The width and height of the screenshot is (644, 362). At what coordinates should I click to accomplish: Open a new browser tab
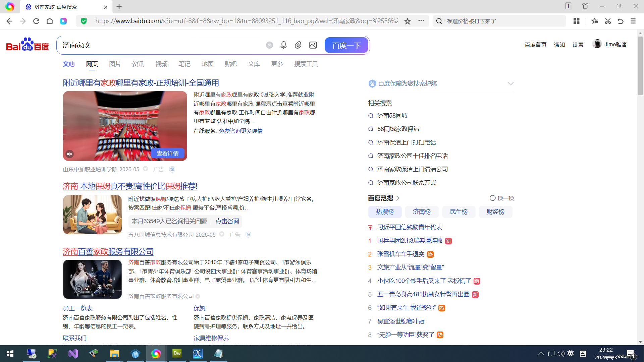pyautogui.click(x=119, y=7)
